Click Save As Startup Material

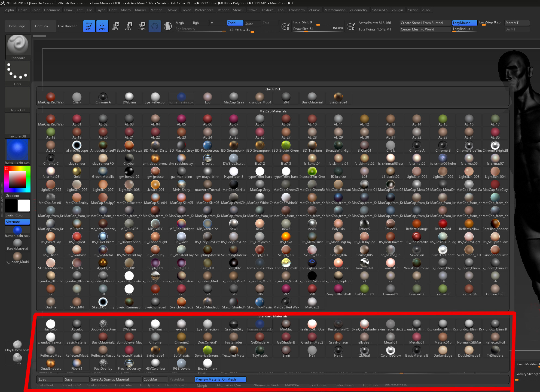pos(116,379)
